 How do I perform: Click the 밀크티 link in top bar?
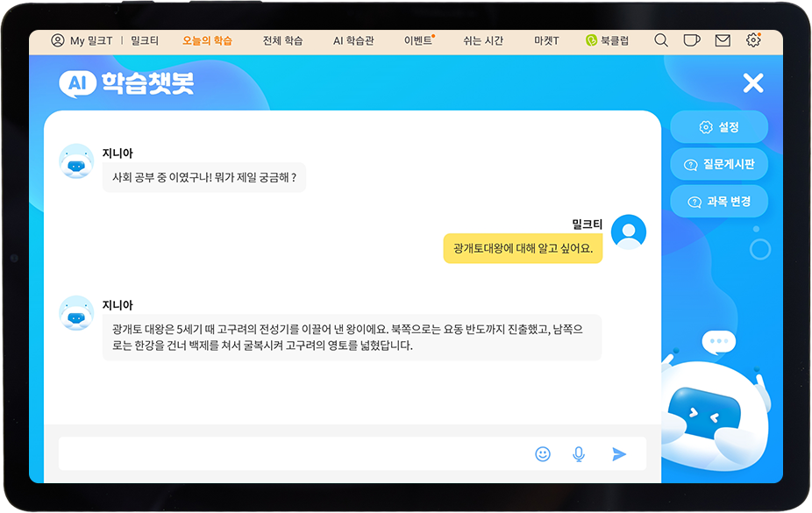click(145, 40)
